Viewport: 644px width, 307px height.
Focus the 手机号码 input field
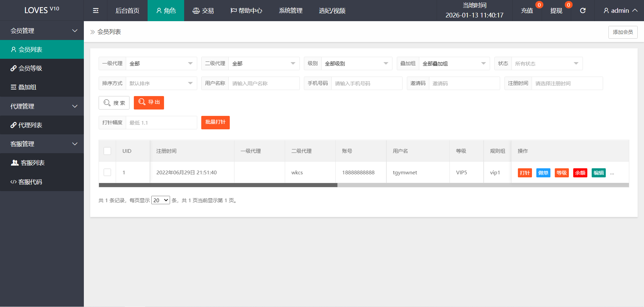[x=367, y=83]
